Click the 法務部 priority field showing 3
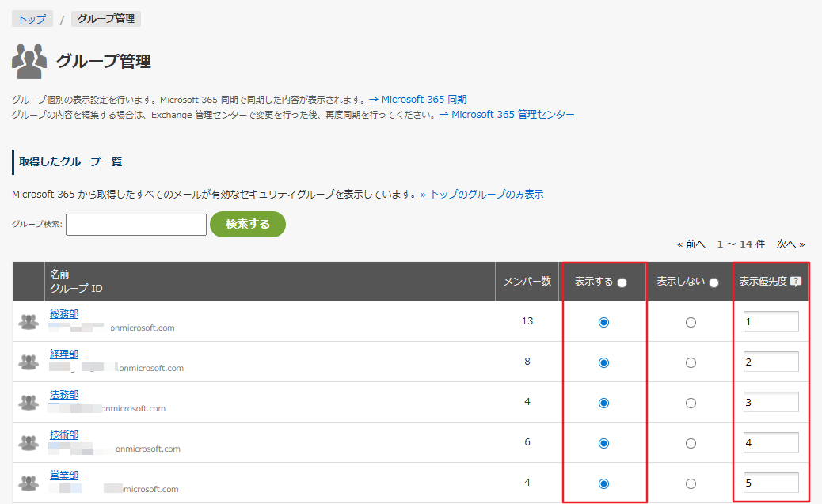Image resolution: width=822 pixels, height=504 pixels. tap(771, 403)
